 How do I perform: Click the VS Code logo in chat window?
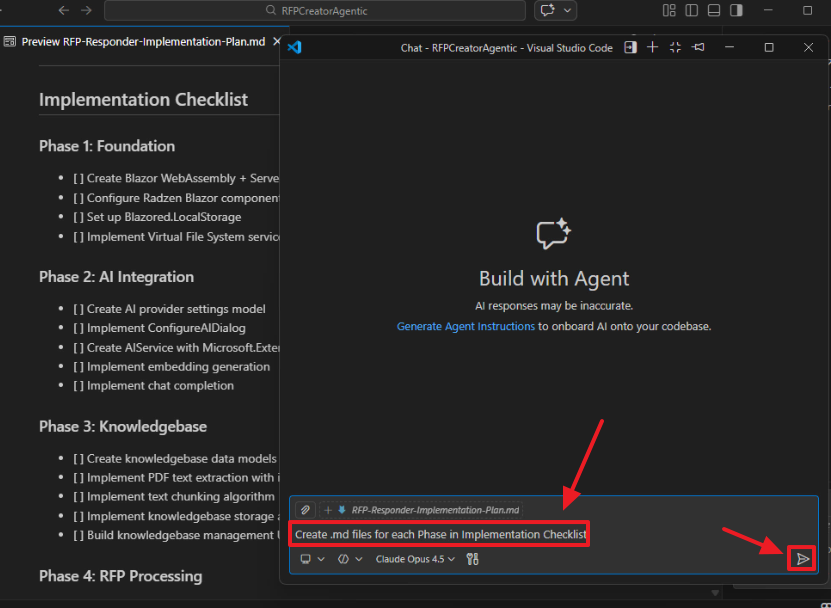click(x=294, y=47)
